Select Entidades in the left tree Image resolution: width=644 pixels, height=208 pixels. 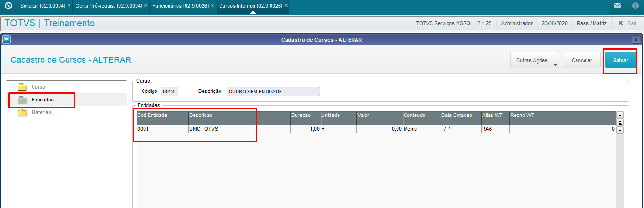coord(42,100)
